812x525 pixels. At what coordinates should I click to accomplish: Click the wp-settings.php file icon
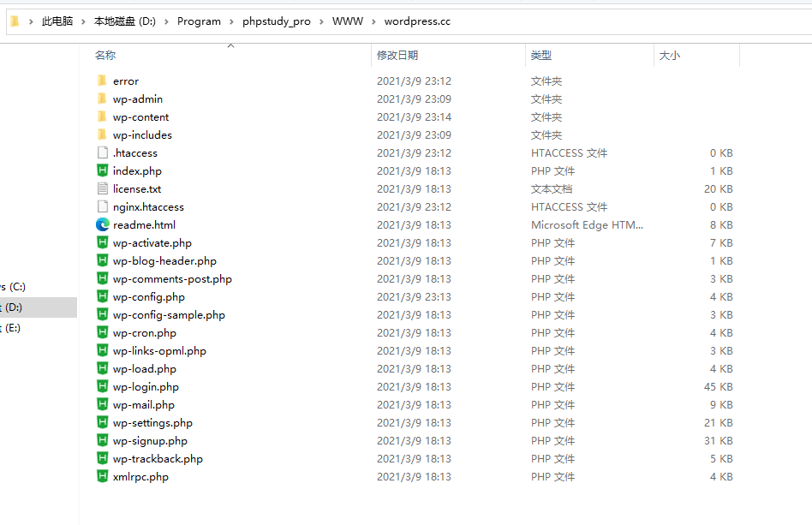[x=103, y=422]
